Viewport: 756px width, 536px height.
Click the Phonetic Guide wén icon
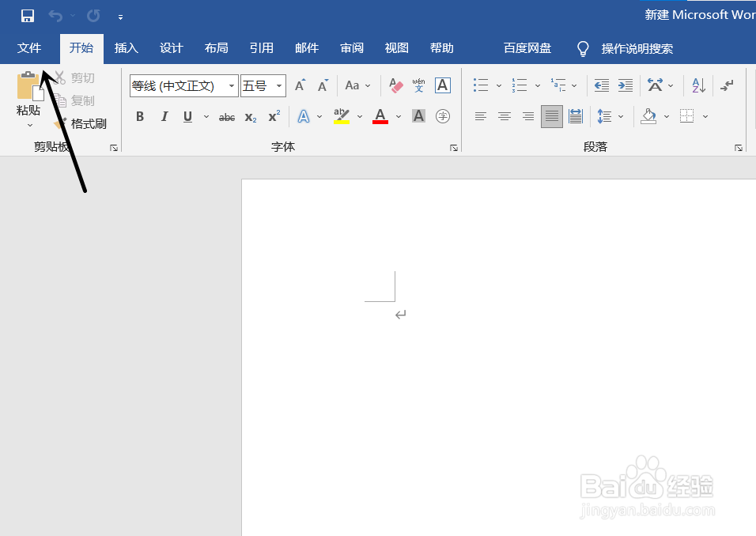[x=418, y=85]
